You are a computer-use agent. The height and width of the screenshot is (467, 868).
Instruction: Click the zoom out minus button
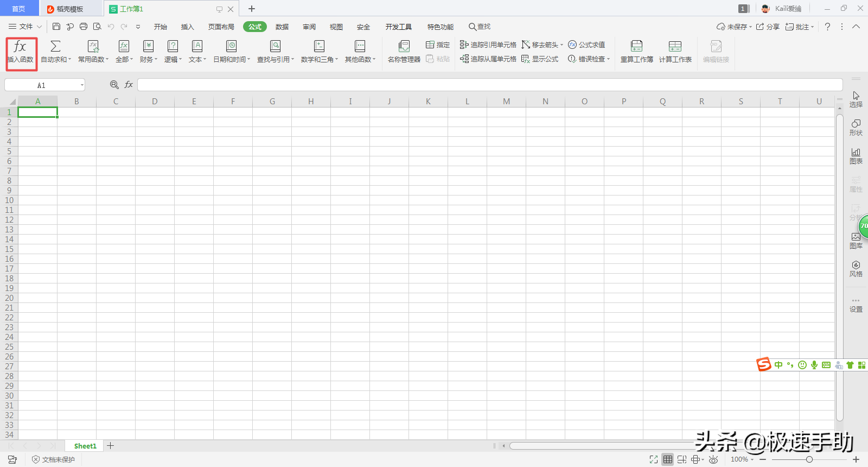click(x=763, y=459)
